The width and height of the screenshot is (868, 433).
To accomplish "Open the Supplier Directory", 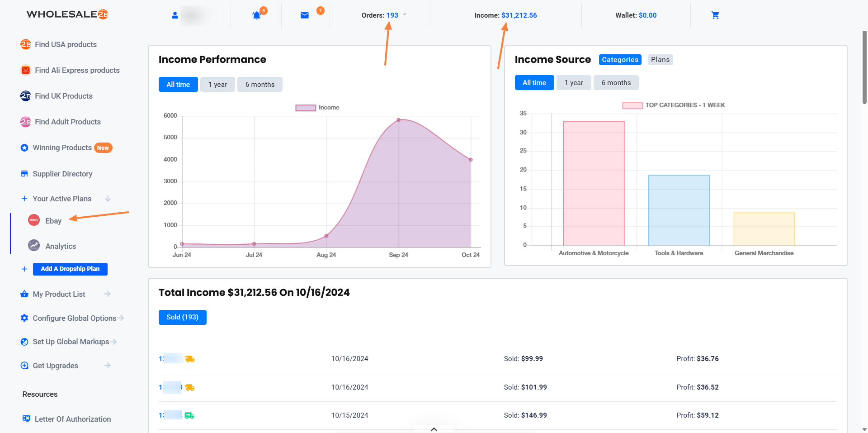I will coord(62,174).
